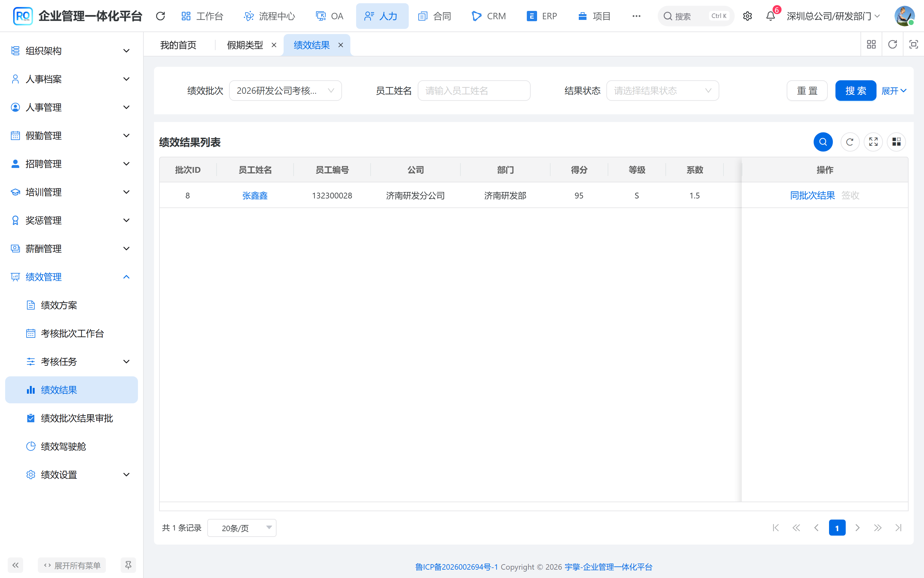Open 绩效批次结果审批 in the sidebar
924x578 pixels.
[x=72, y=418]
